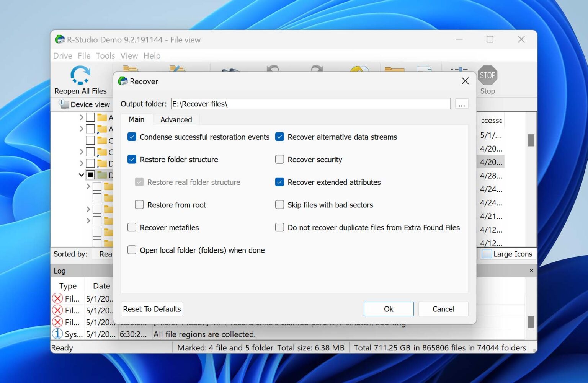This screenshot has height=383, width=588.
Task: Click the Reopen All Files icon
Action: 80,75
